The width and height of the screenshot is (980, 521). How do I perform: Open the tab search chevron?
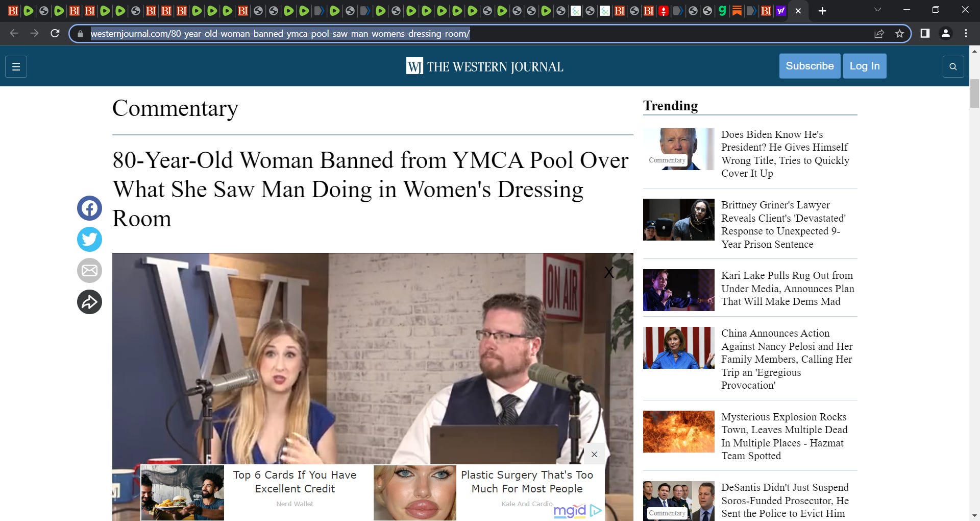pyautogui.click(x=877, y=9)
